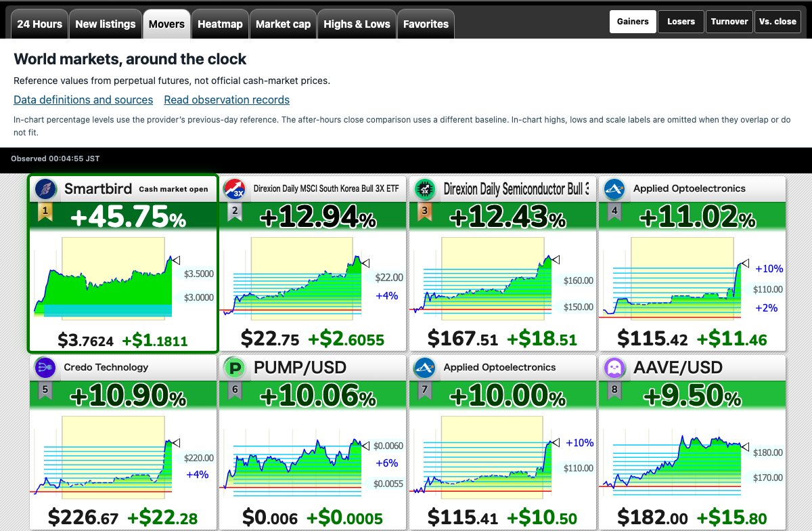Viewport: 812px width, 531px height.
Task: Click the +12.94% gain value
Action: [x=318, y=217]
